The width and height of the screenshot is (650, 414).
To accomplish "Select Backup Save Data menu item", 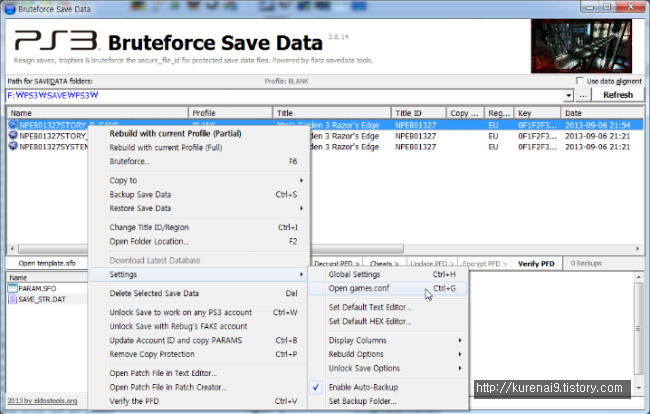I will [140, 194].
